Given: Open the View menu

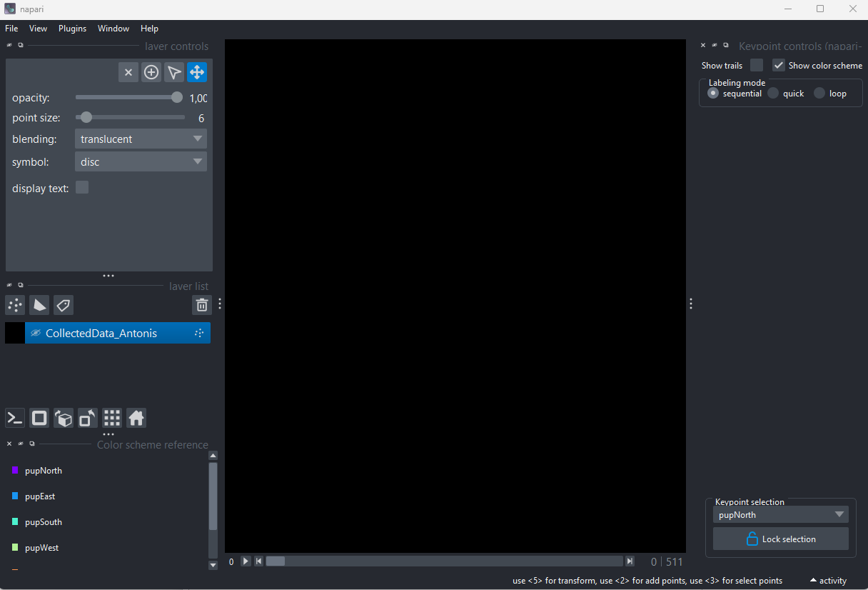Looking at the screenshot, I should click(38, 29).
